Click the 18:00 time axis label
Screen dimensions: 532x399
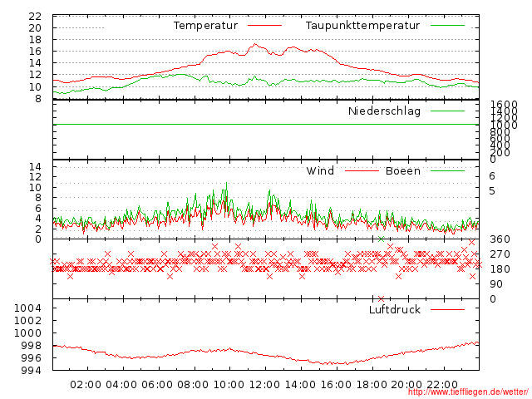(372, 385)
